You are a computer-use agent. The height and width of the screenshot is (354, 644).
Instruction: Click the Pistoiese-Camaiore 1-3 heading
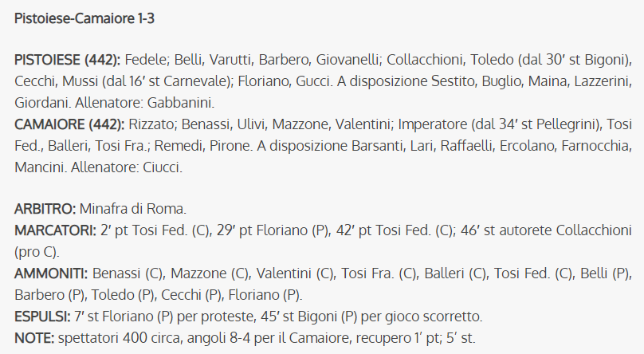click(84, 18)
